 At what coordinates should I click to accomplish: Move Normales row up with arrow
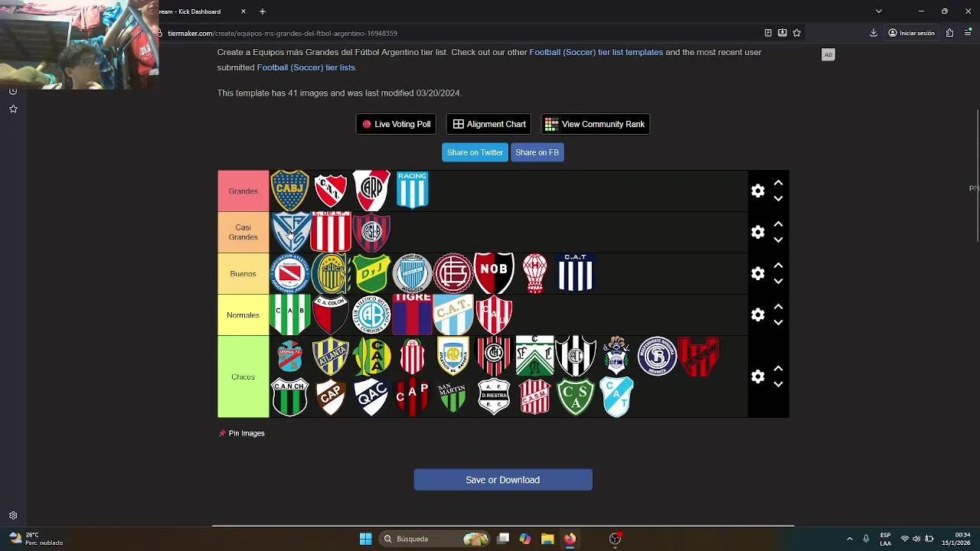click(x=778, y=307)
